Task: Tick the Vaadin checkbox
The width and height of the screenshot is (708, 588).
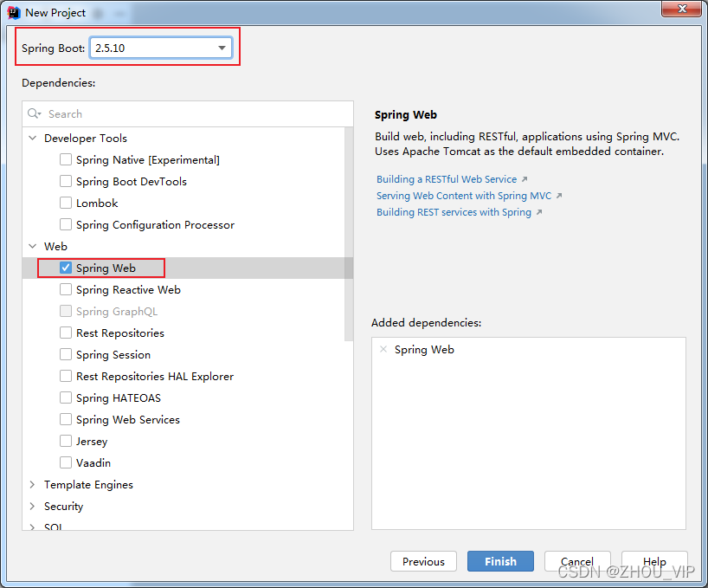Action: pos(66,463)
